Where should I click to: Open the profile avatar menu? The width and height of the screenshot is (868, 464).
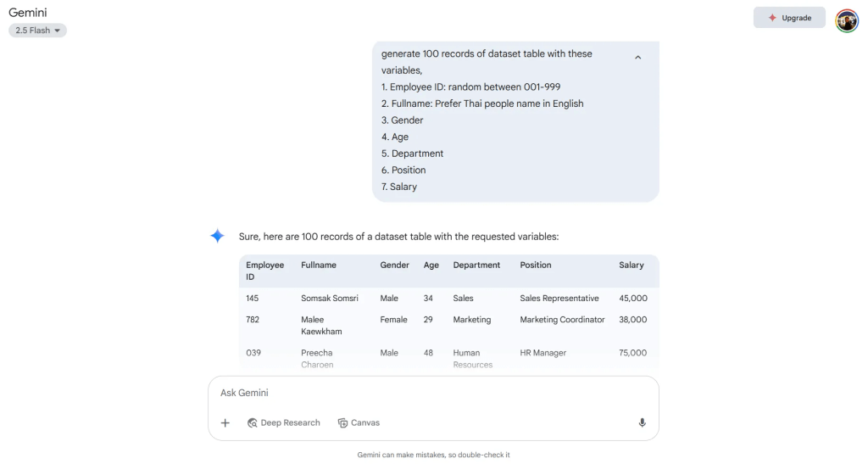point(846,19)
